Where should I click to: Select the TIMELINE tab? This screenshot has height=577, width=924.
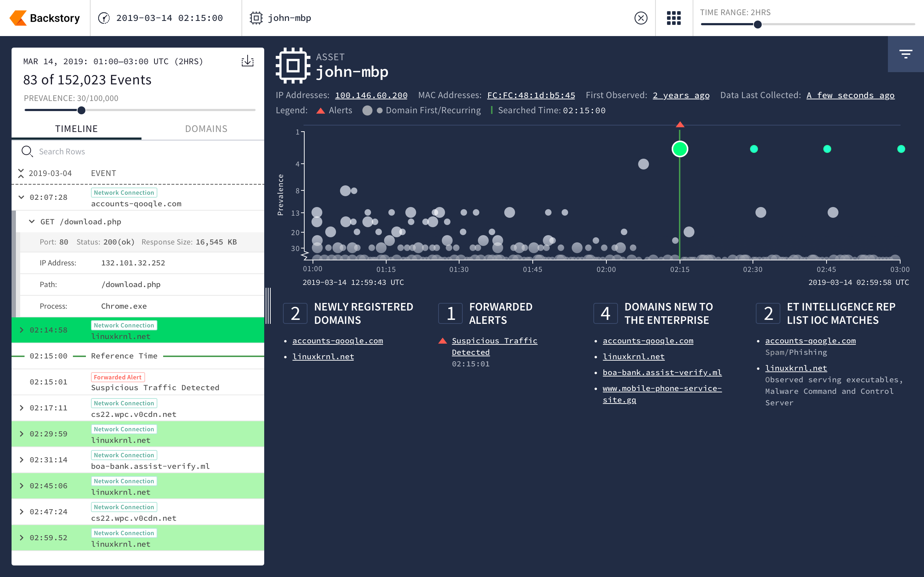pos(75,128)
